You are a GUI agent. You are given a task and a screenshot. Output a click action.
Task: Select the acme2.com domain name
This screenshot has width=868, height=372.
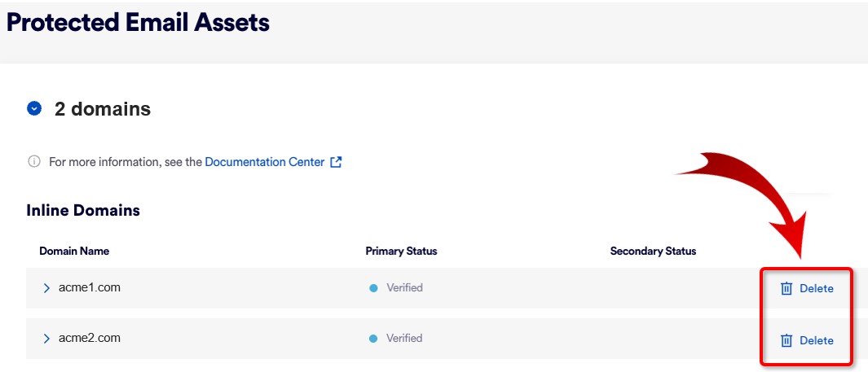pyautogui.click(x=90, y=339)
